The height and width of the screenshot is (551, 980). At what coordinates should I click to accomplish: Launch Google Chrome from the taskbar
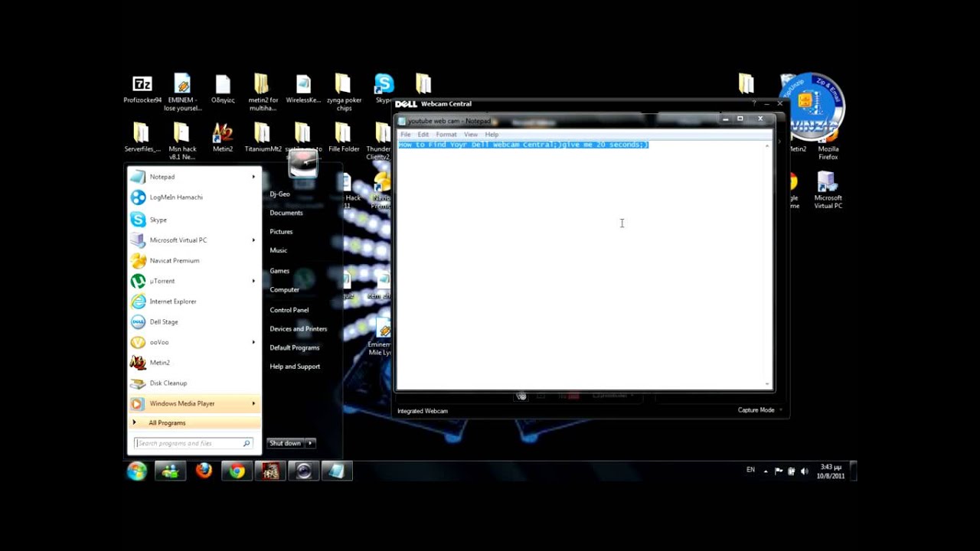237,471
